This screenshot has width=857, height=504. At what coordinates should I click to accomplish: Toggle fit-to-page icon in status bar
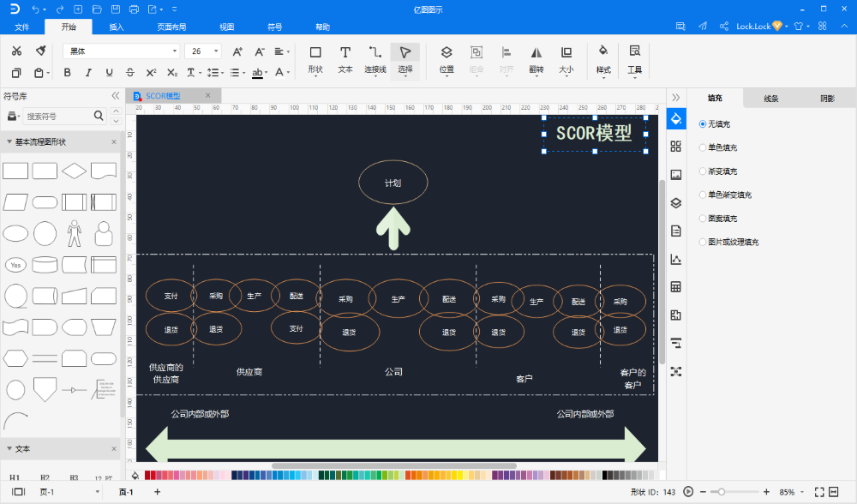[819, 492]
